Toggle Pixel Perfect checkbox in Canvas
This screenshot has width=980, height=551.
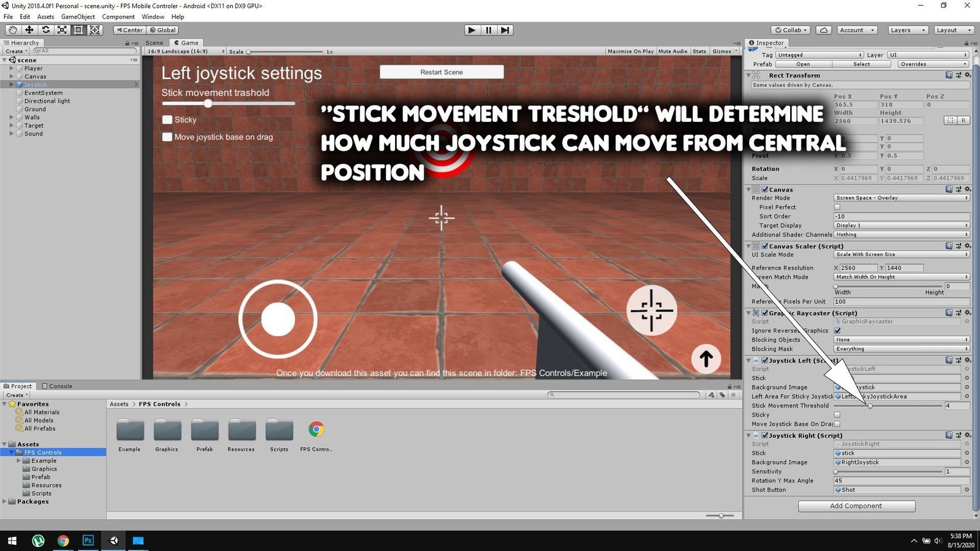837,208
